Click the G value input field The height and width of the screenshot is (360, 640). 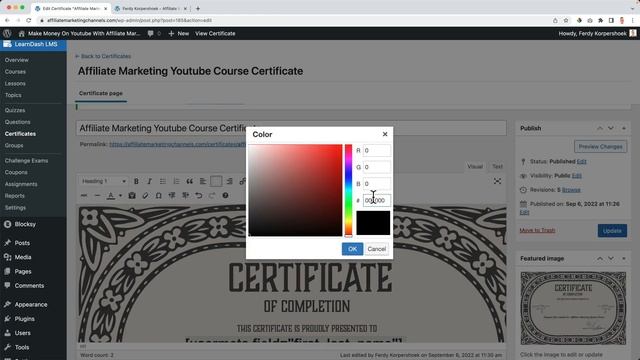tap(376, 167)
